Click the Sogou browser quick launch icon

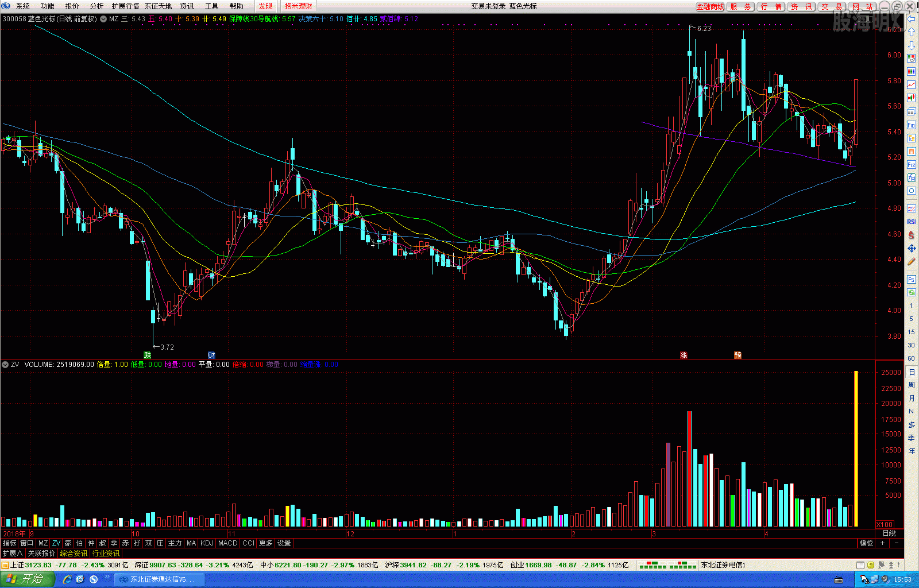pyautogui.click(x=94, y=579)
